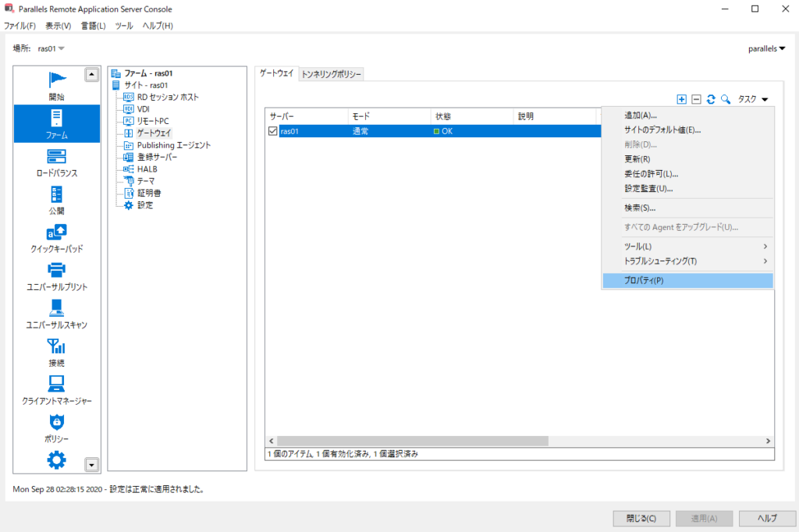Click the ヘルプ button at bottom
Screen dimensions: 799x532
pyautogui.click(x=767, y=519)
